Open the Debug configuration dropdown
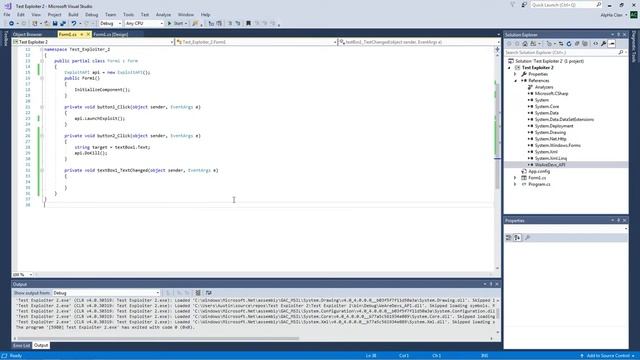This screenshot has height=360, width=640. pos(120,24)
